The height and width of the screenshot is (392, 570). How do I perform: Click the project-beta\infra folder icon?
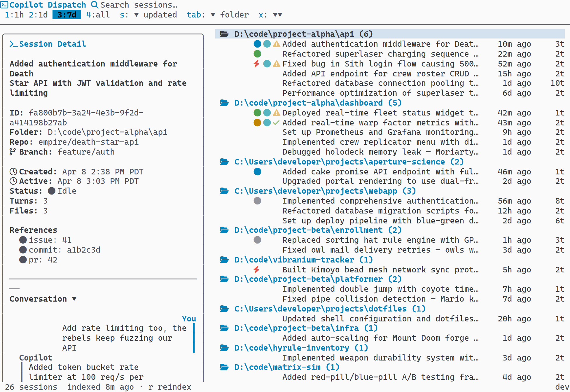tap(224, 328)
